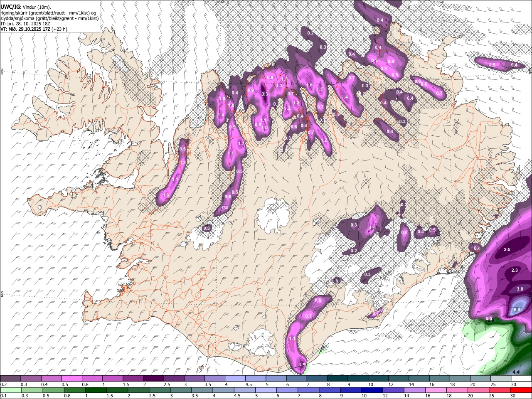Click the 0.2–0.3 mauve swatch in upper legend
Image resolution: width=532 pixels, height=399 pixels.
(x=10, y=379)
